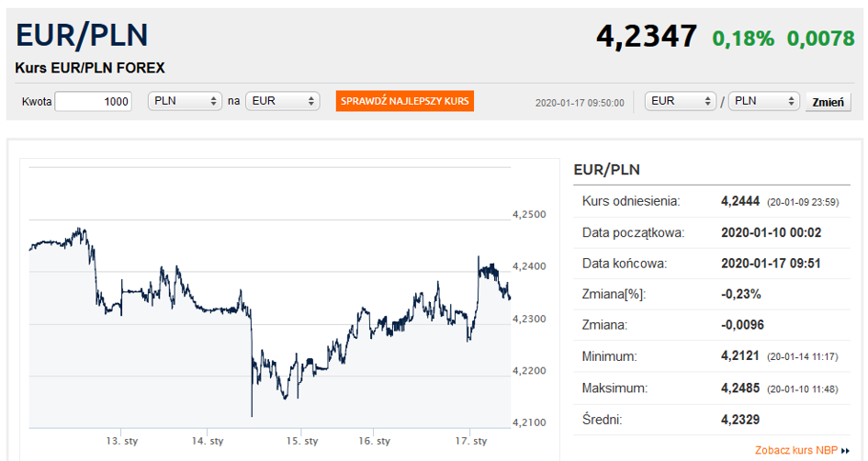Click the Maksimum value 4,2485
Image resolution: width=868 pixels, height=461 pixels.
(x=740, y=388)
